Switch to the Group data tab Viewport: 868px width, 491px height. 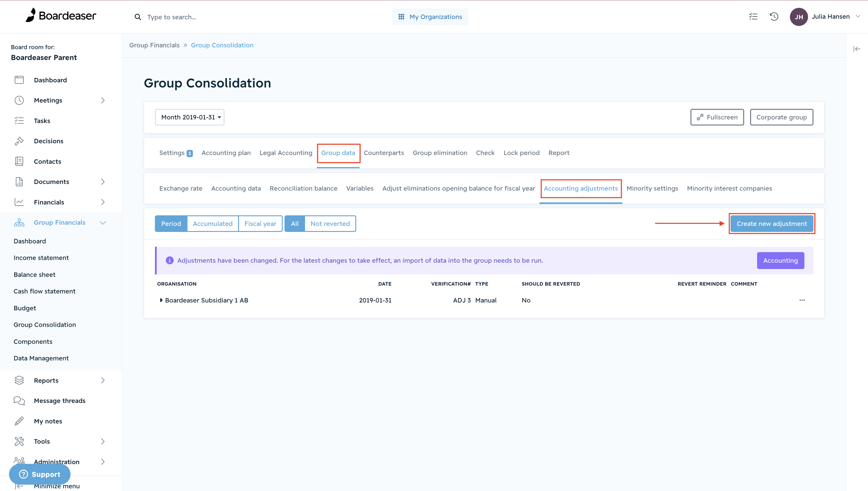338,153
